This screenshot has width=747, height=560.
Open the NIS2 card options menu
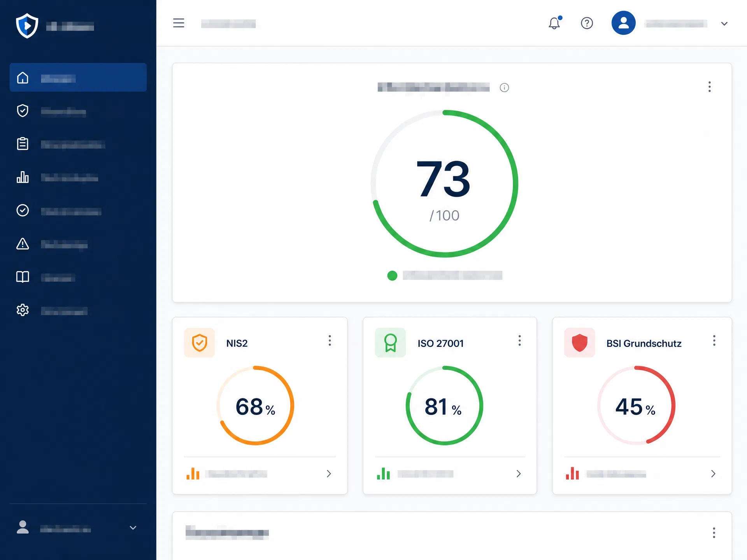tap(330, 341)
